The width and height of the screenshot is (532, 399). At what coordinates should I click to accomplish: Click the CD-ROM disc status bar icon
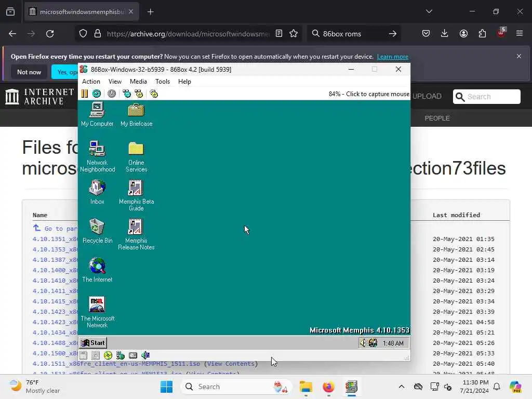coord(108,355)
